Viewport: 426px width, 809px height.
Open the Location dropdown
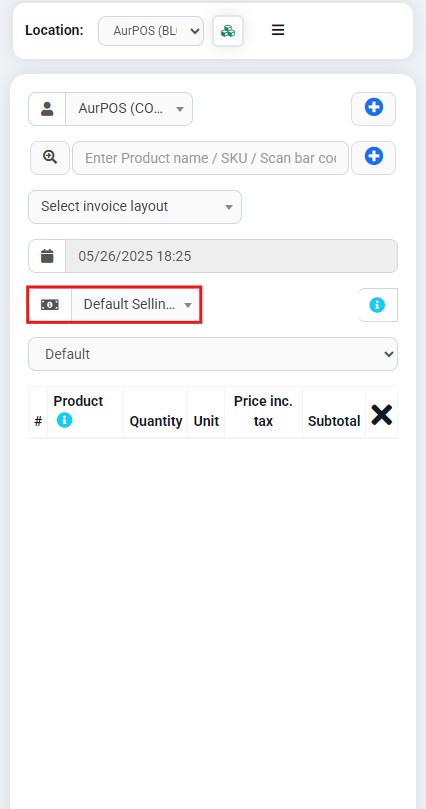tap(151, 31)
